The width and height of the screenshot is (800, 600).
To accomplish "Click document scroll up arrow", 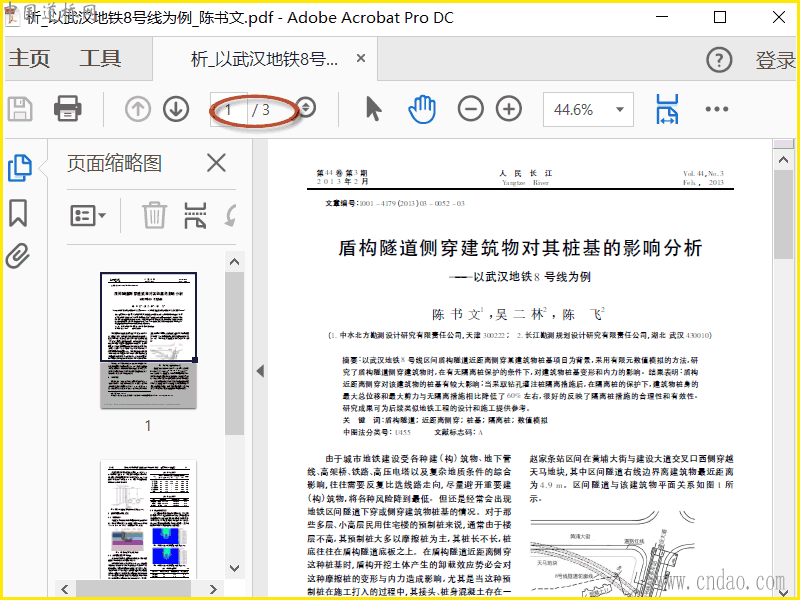I will [784, 160].
